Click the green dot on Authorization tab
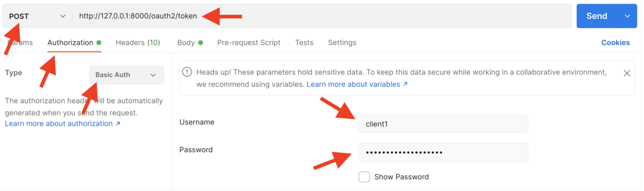 click(x=99, y=43)
